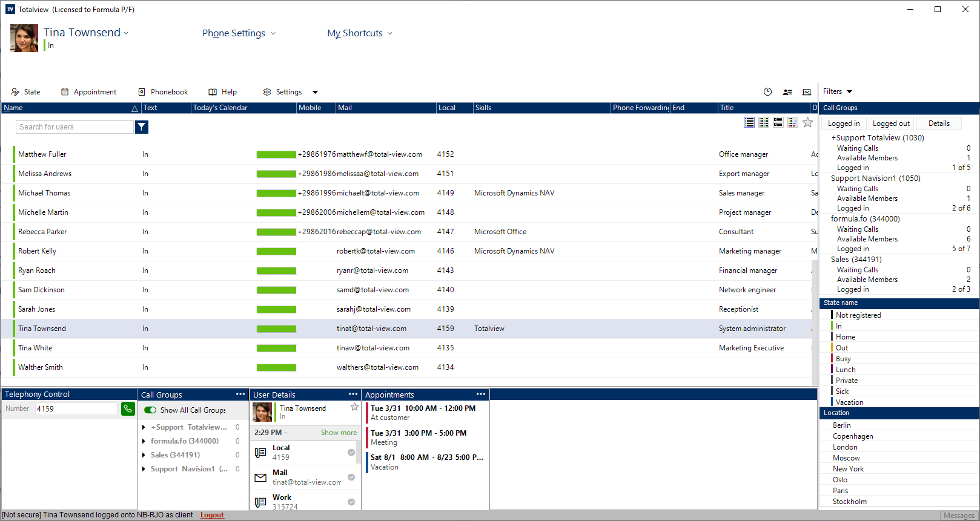Toggle Show All Call Groups switch

(150, 410)
